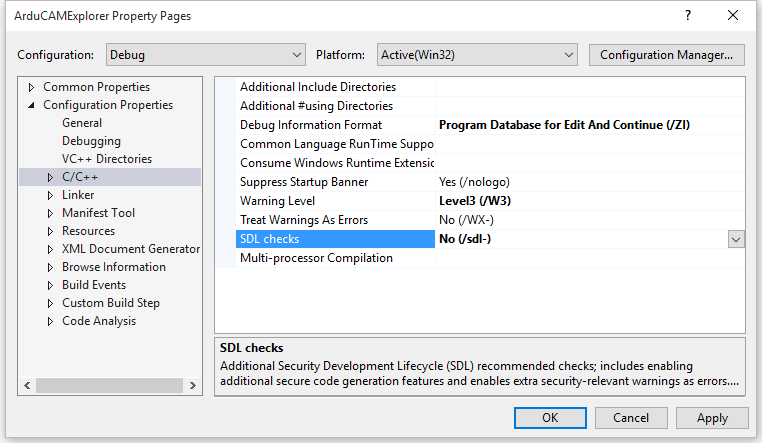Select the XML Document Generator label
Viewport: 762px width, 443px height.
point(131,249)
